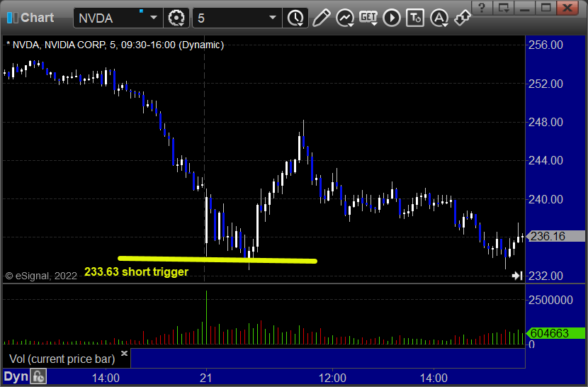Click the 2500000 volume axis label

[550, 300]
